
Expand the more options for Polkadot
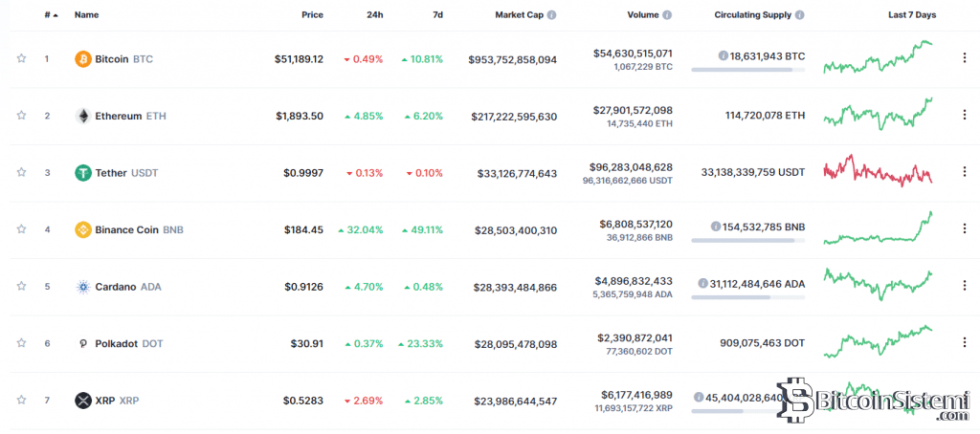[x=964, y=342]
